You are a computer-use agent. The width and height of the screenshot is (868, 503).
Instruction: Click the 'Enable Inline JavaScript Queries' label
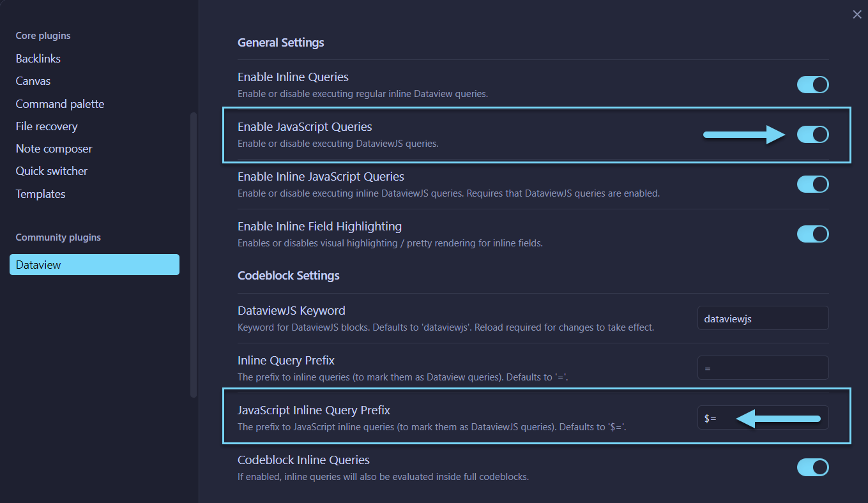321,177
